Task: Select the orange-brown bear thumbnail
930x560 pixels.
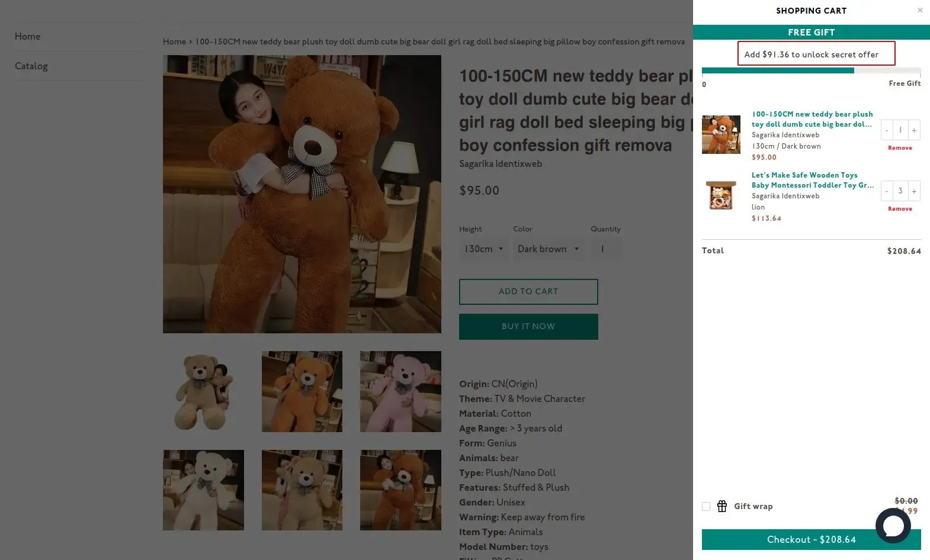Action: tap(302, 391)
